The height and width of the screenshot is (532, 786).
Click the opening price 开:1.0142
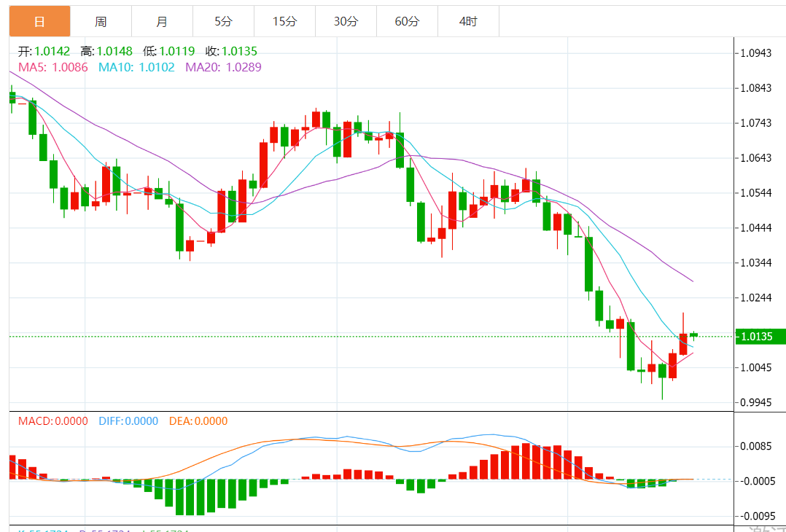tap(44, 51)
